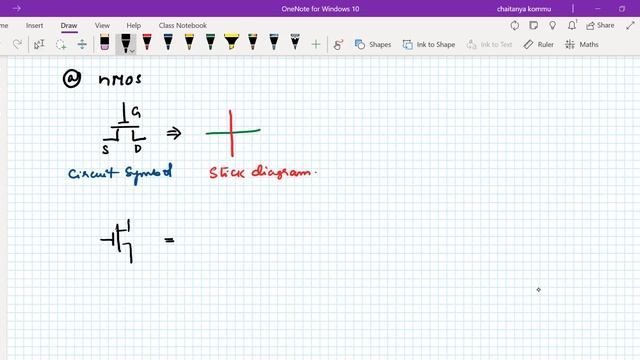Click the handwritten 'nMOS' heading
Screen dimensions: 640x360
(120, 79)
